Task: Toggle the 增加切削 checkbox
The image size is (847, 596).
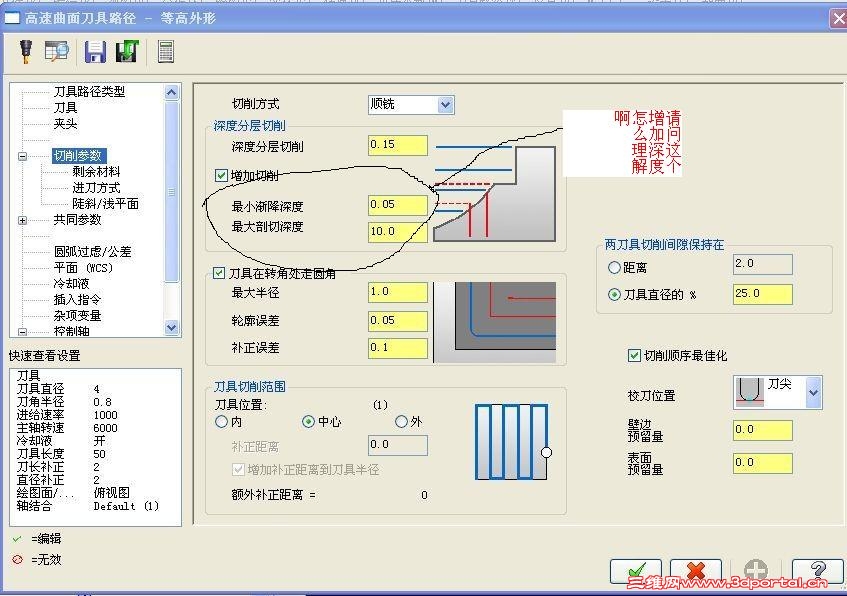Action: (x=222, y=174)
